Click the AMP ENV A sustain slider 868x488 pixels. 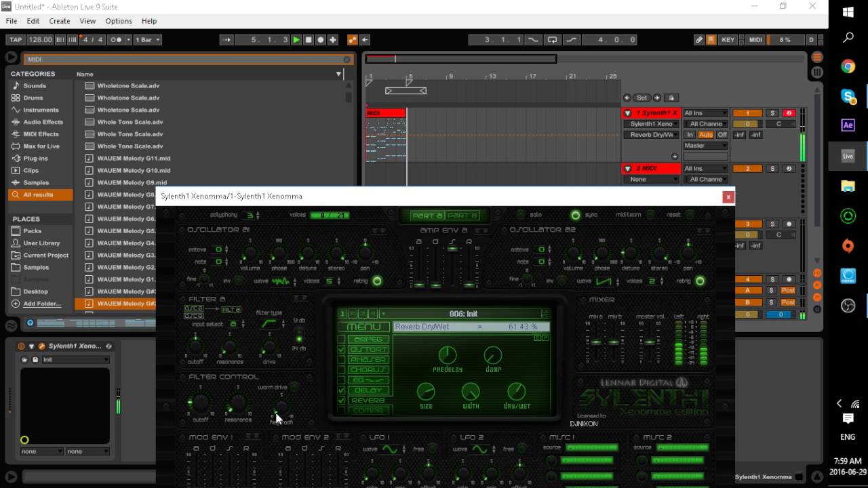452,266
